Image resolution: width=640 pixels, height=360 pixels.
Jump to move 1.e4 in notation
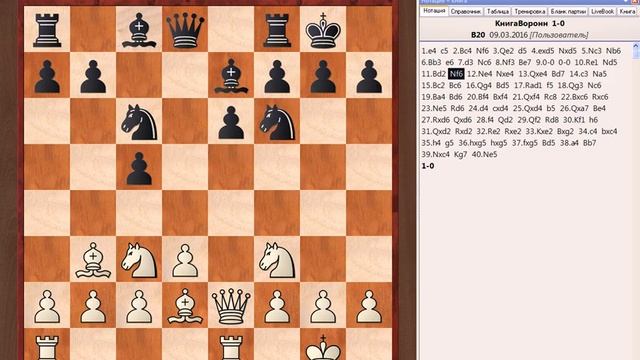[429, 51]
